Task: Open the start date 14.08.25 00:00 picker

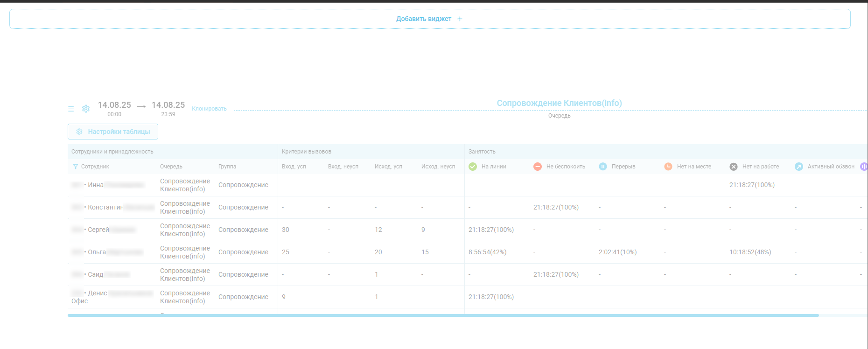Action: (x=114, y=108)
